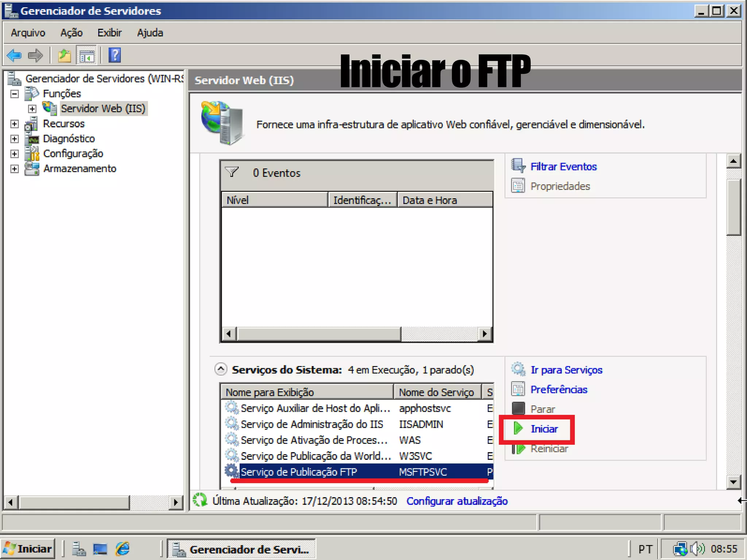Expand the Servidor Web (IIS) tree node
The height and width of the screenshot is (560, 747).
coord(32,109)
